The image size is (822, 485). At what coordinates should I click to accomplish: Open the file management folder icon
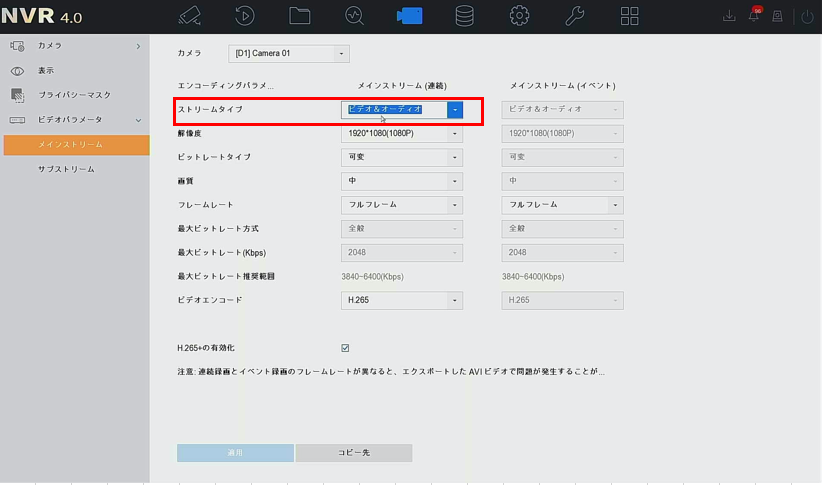coord(299,16)
